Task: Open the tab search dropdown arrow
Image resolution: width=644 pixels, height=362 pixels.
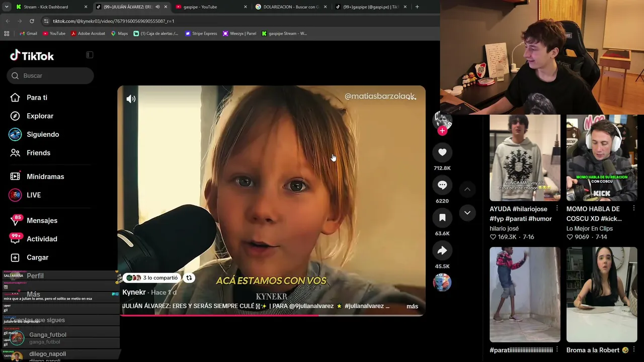Action: [7, 7]
